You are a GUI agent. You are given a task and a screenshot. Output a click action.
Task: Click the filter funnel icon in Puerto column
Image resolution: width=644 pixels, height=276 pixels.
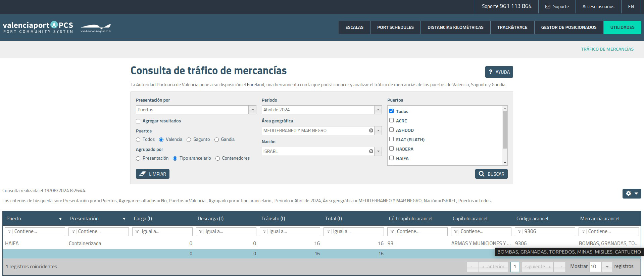[9, 231]
